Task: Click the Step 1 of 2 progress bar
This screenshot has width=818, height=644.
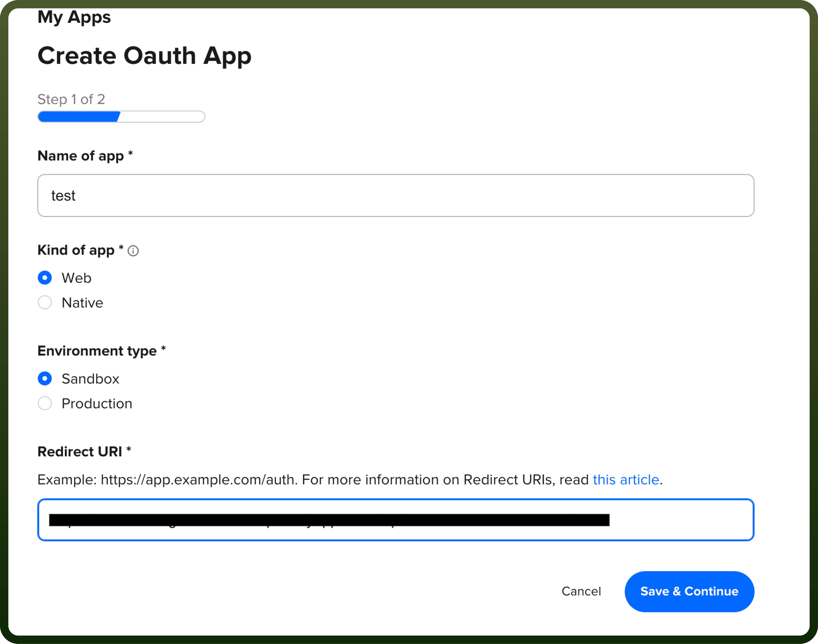Action: click(121, 117)
